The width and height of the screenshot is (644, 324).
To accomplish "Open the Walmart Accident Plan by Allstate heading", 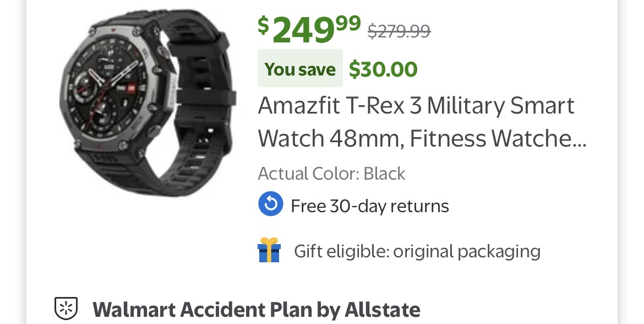I will (x=256, y=310).
